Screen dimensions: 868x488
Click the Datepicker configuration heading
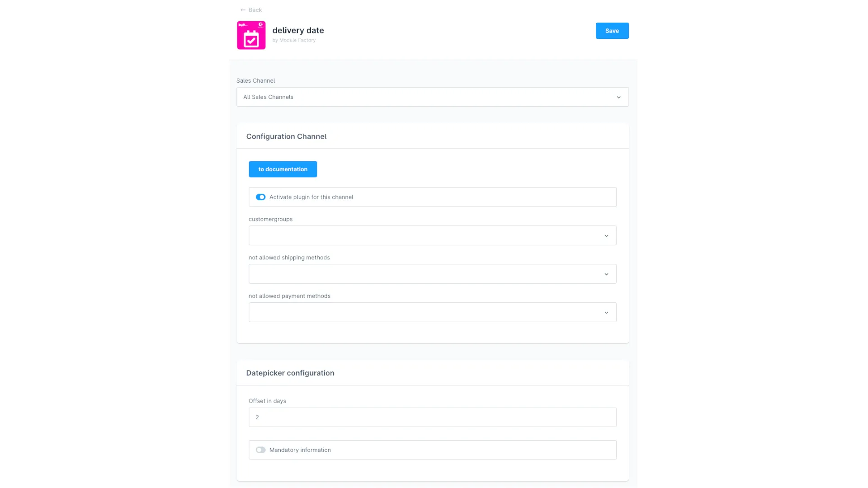pos(290,373)
